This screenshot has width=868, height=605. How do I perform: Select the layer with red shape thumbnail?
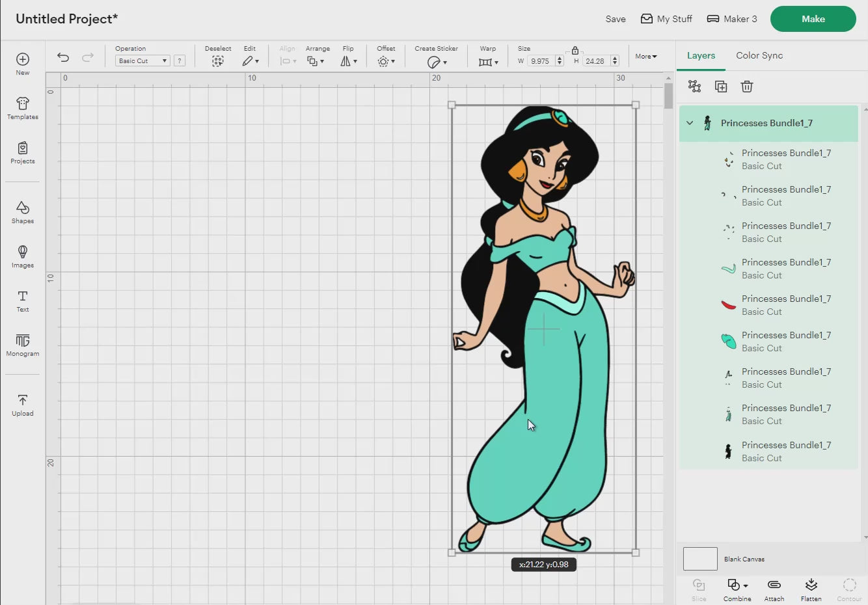[x=768, y=305]
